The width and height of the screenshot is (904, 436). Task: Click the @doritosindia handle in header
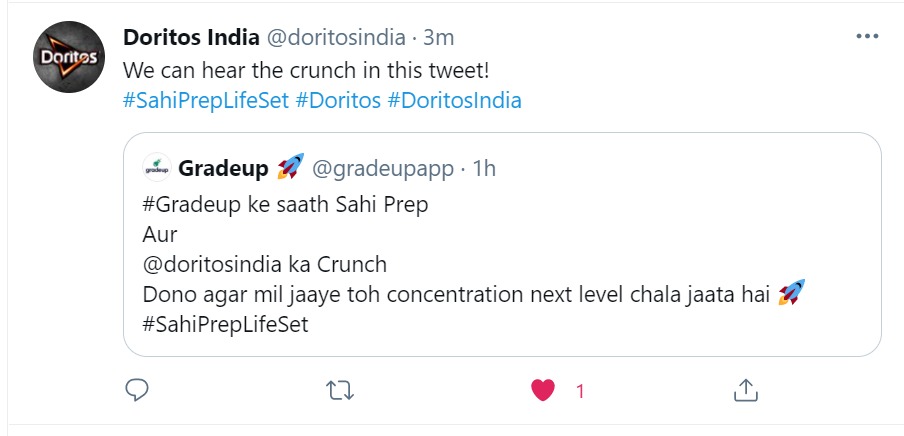[x=334, y=38]
